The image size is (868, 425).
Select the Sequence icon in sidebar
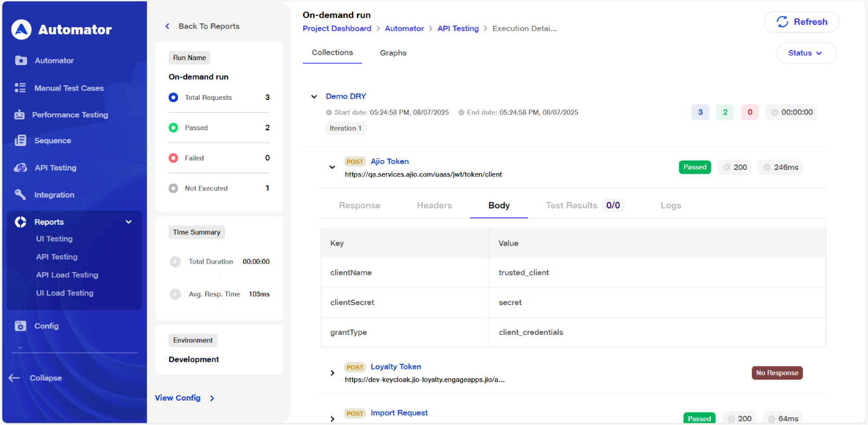20,141
